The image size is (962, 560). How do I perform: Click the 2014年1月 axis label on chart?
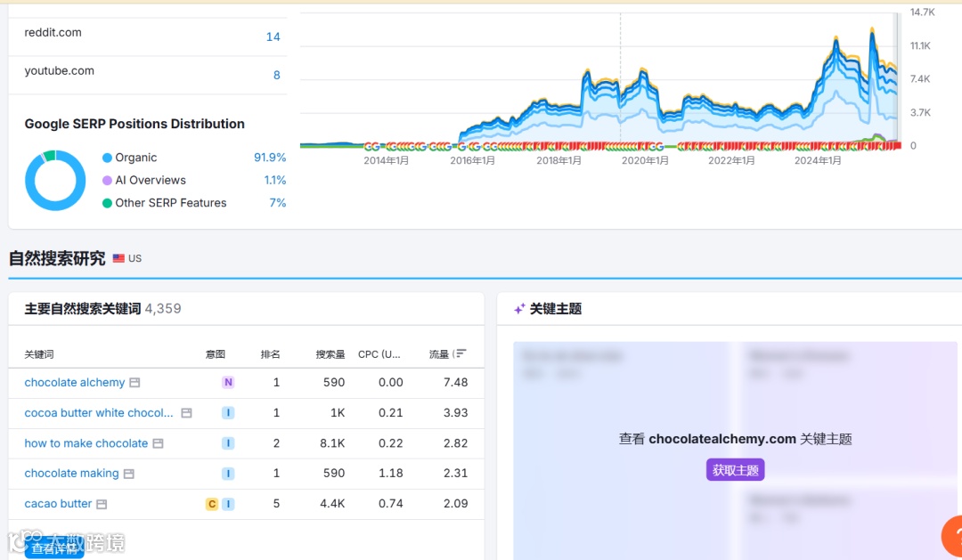(386, 161)
